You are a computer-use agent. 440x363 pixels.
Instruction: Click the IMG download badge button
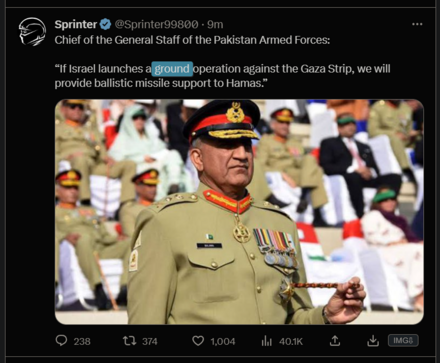[x=403, y=340]
